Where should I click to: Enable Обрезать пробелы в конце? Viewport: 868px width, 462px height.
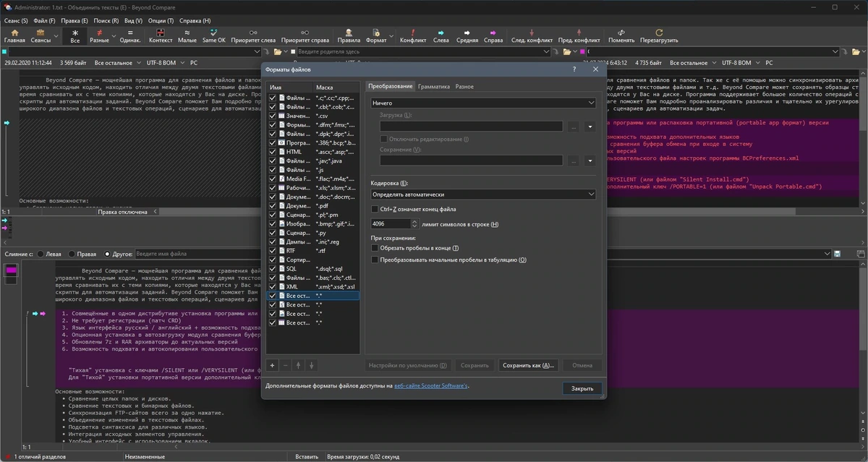[x=374, y=248]
